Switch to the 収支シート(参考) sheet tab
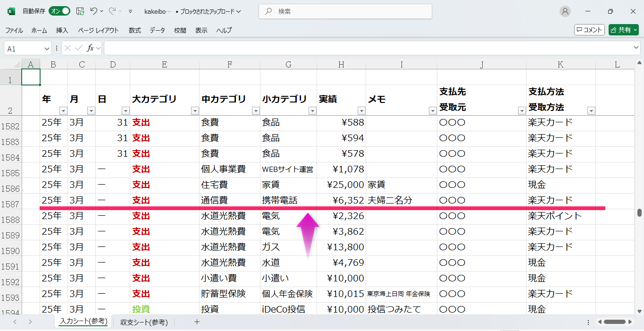The height and width of the screenshot is (331, 644). pyautogui.click(x=144, y=322)
